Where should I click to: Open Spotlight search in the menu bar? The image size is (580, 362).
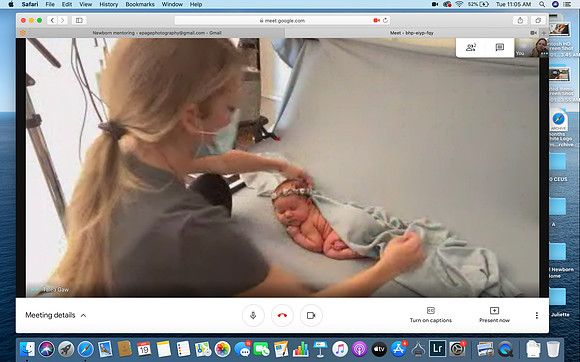[x=542, y=4]
